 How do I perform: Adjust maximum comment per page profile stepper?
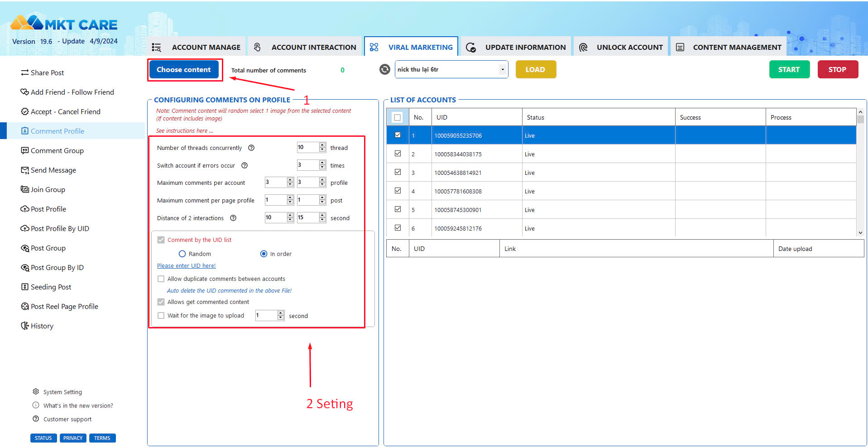click(x=322, y=200)
